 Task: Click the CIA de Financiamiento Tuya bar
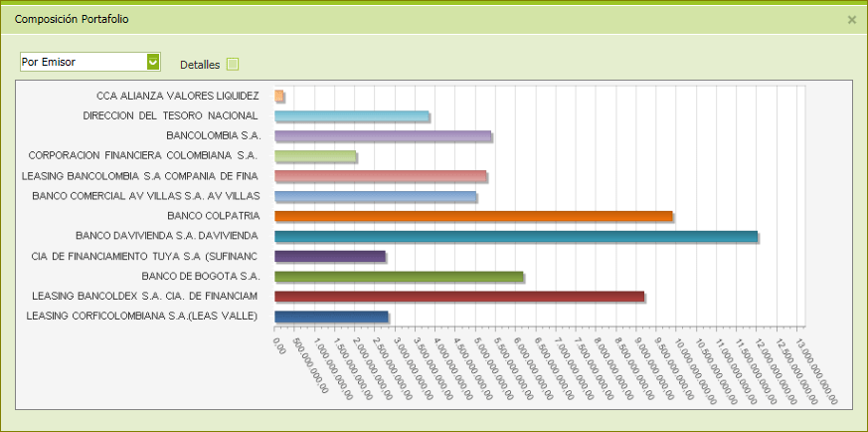(330, 256)
